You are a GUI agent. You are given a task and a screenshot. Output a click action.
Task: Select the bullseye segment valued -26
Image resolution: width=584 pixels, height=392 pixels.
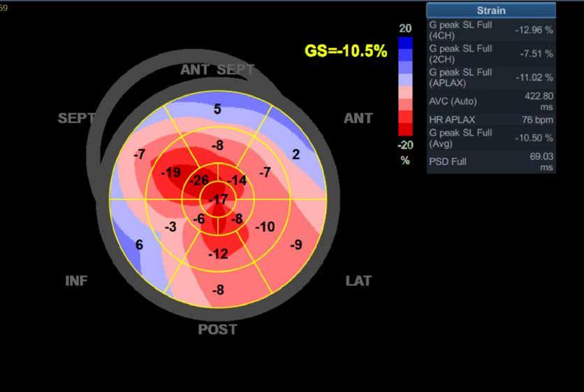(199, 181)
